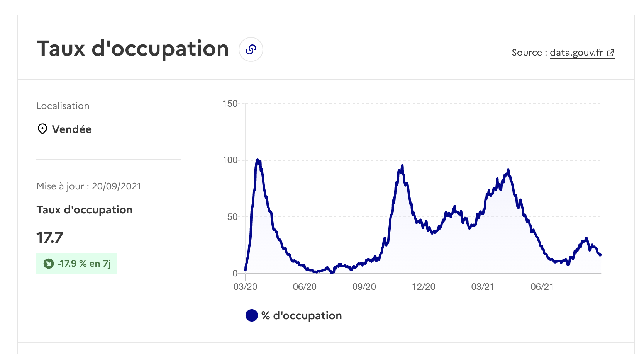Image resolution: width=644 pixels, height=354 pixels.
Task: Click the green downward trend arrow icon
Action: pyautogui.click(x=49, y=264)
